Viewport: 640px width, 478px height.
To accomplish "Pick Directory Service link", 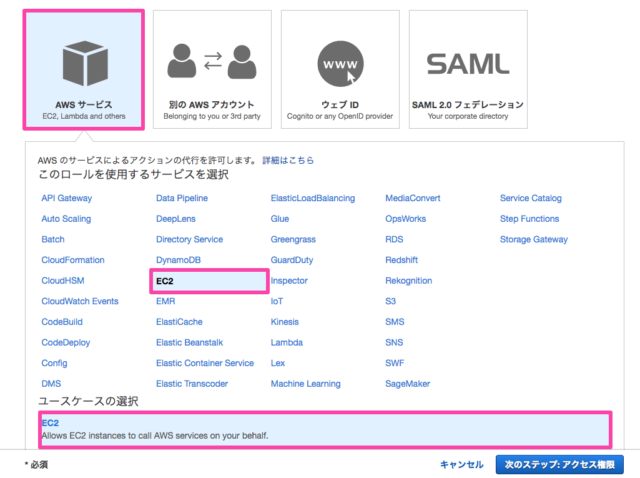I will pyautogui.click(x=189, y=240).
